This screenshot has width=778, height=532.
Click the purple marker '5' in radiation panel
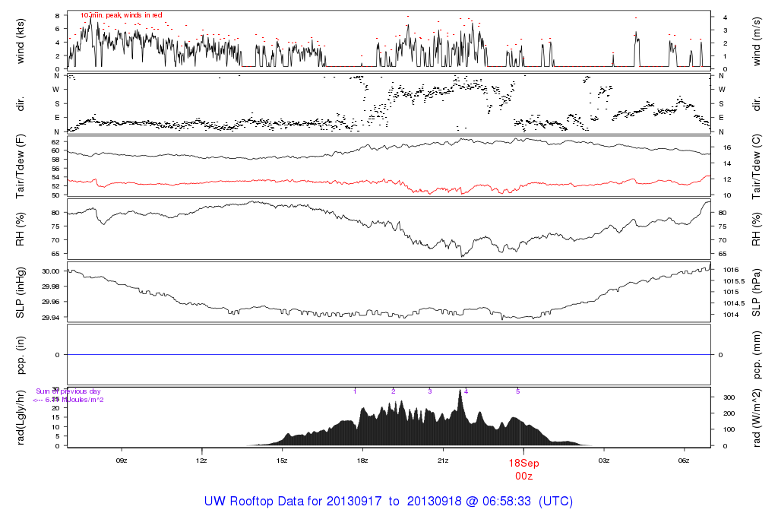(x=518, y=391)
